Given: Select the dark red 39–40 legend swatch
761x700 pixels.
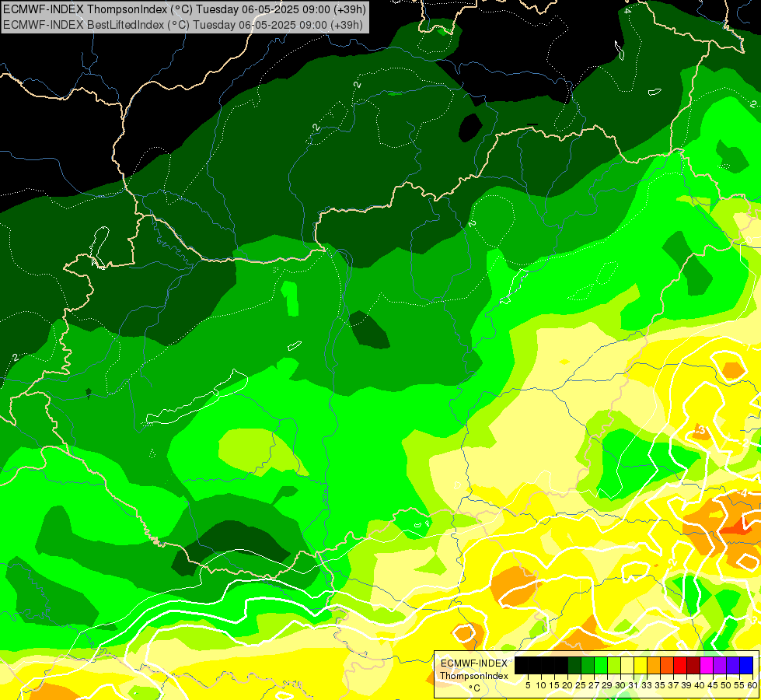Looking at the screenshot, I should pyautogui.click(x=693, y=665).
